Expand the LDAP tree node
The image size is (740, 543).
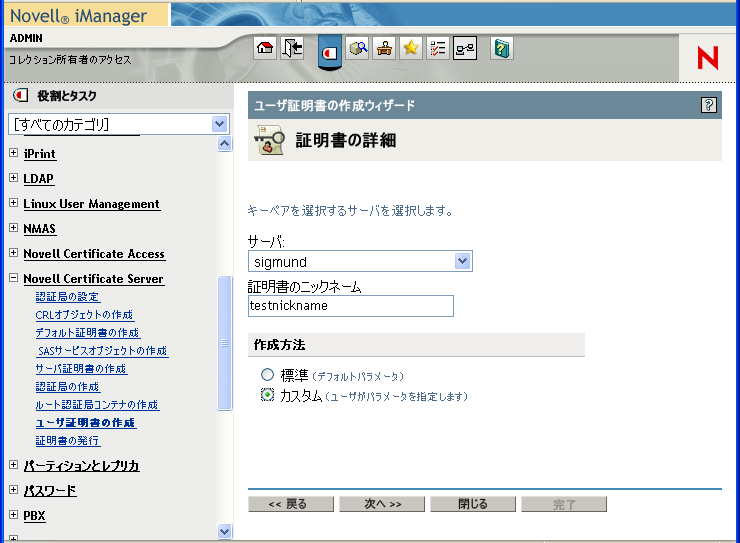point(14,178)
